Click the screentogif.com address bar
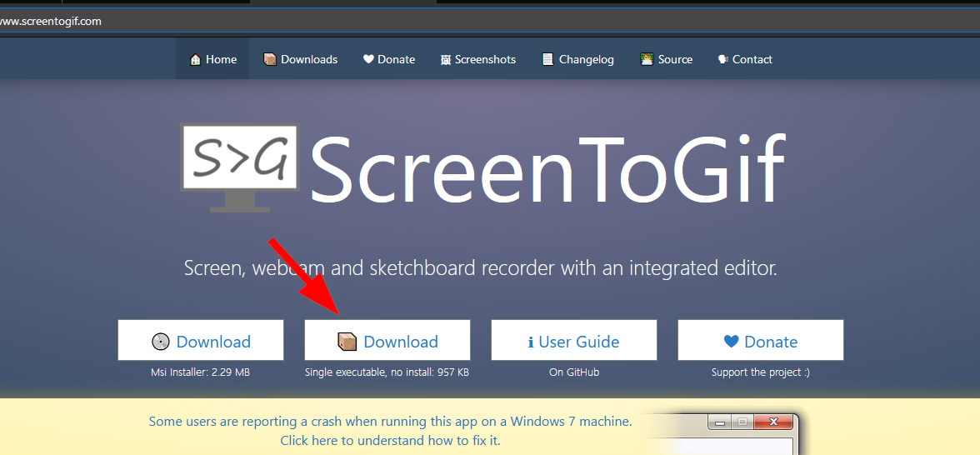This screenshot has height=455, width=980. (x=490, y=22)
